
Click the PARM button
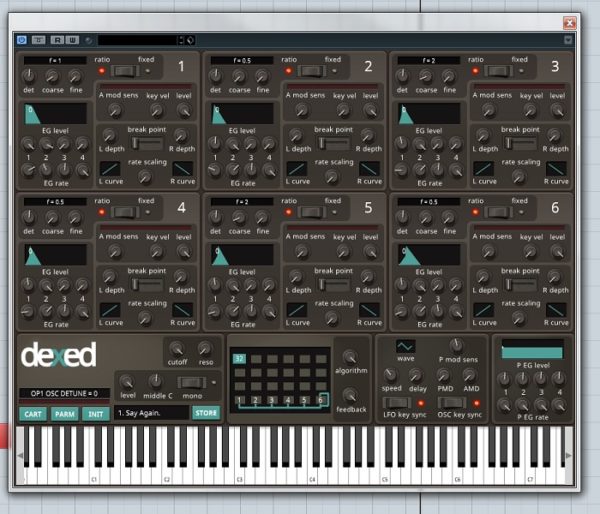coord(65,414)
